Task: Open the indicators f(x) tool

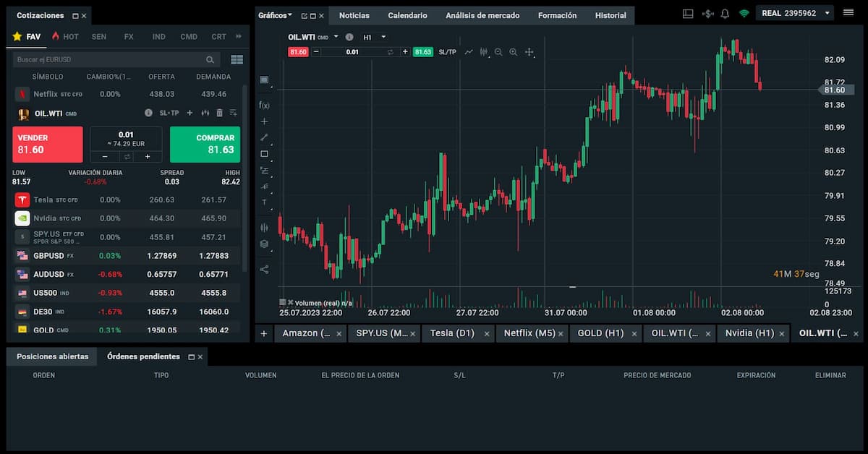Action: 264,105
